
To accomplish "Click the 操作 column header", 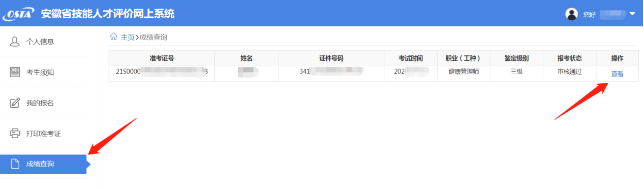I will (x=617, y=58).
